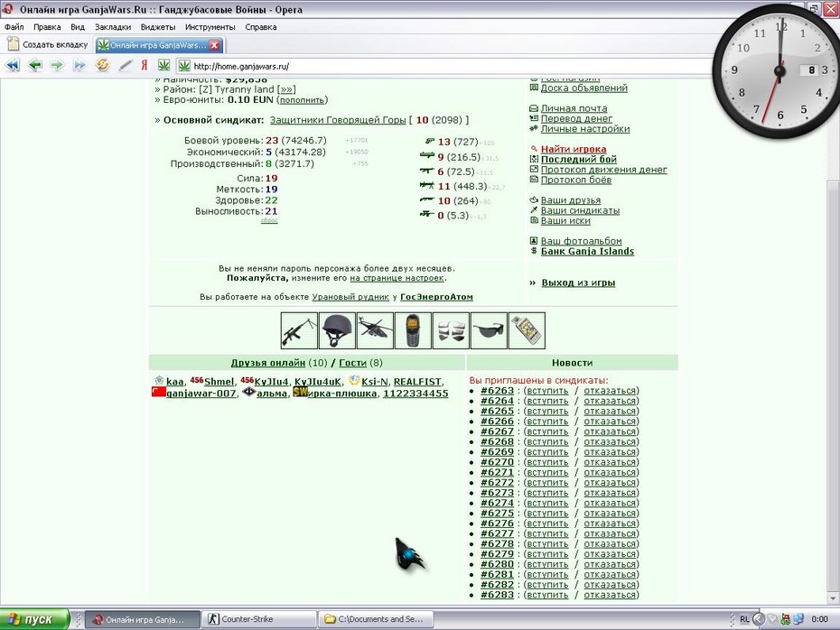
Task: Open syndicate #6263 link
Action: click(x=497, y=391)
